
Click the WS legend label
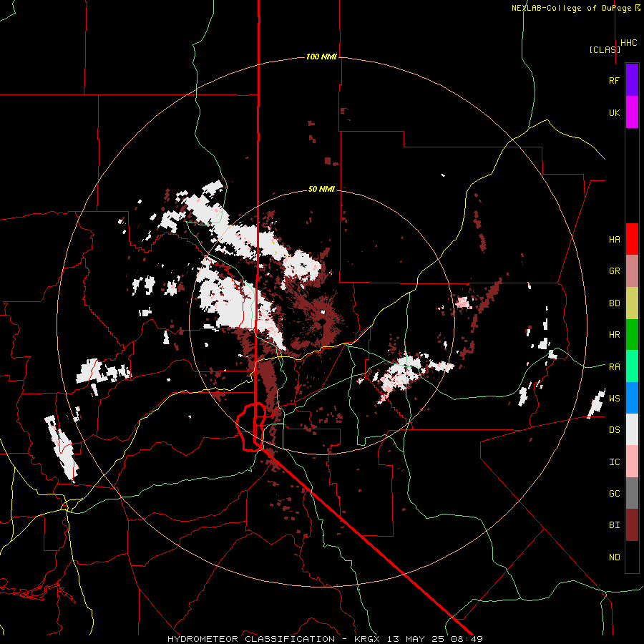(x=614, y=399)
